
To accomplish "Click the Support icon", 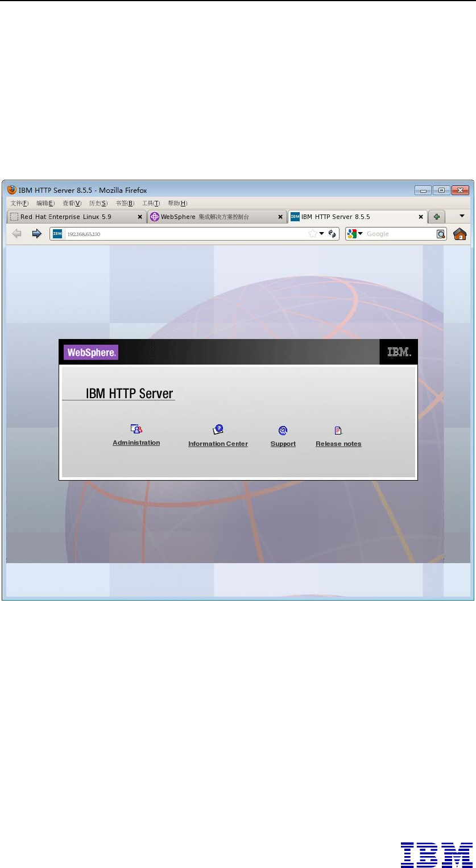I will tap(283, 431).
